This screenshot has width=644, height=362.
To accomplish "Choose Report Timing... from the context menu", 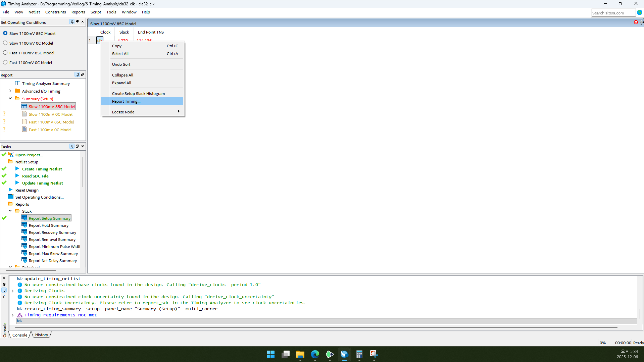I will [126, 101].
